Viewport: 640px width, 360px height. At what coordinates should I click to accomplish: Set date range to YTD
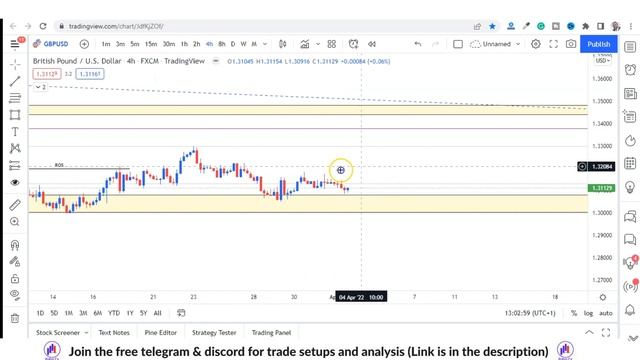coord(114,313)
